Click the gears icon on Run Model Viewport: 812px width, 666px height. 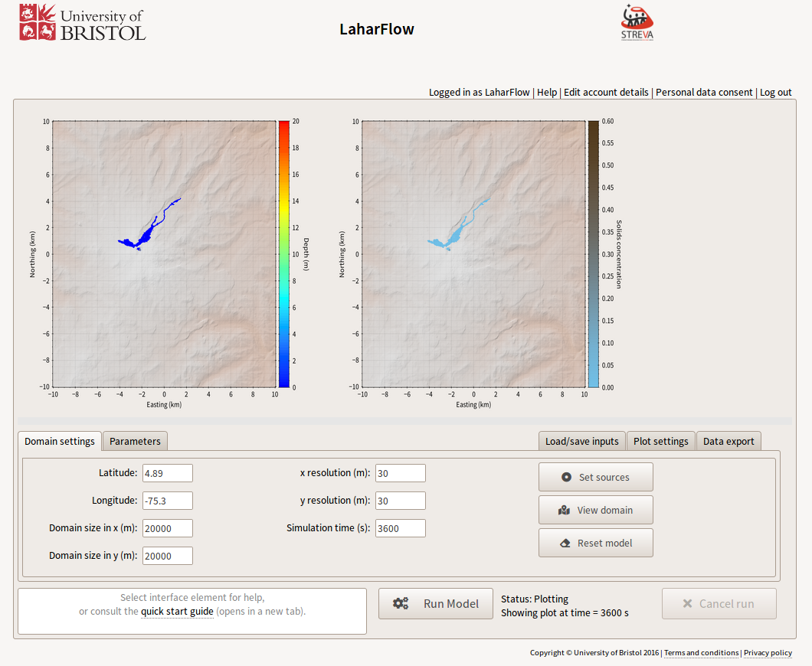[401, 603]
